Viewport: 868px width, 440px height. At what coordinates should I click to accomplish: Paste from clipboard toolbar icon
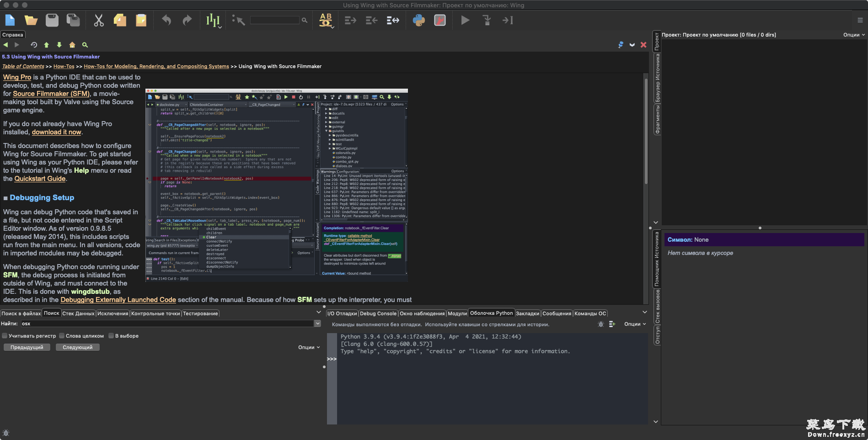[141, 20]
